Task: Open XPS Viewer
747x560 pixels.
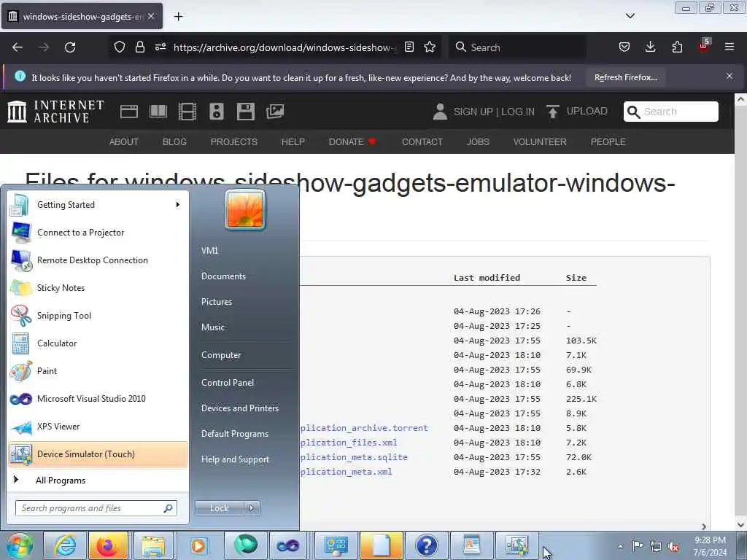Action: pyautogui.click(x=98, y=426)
